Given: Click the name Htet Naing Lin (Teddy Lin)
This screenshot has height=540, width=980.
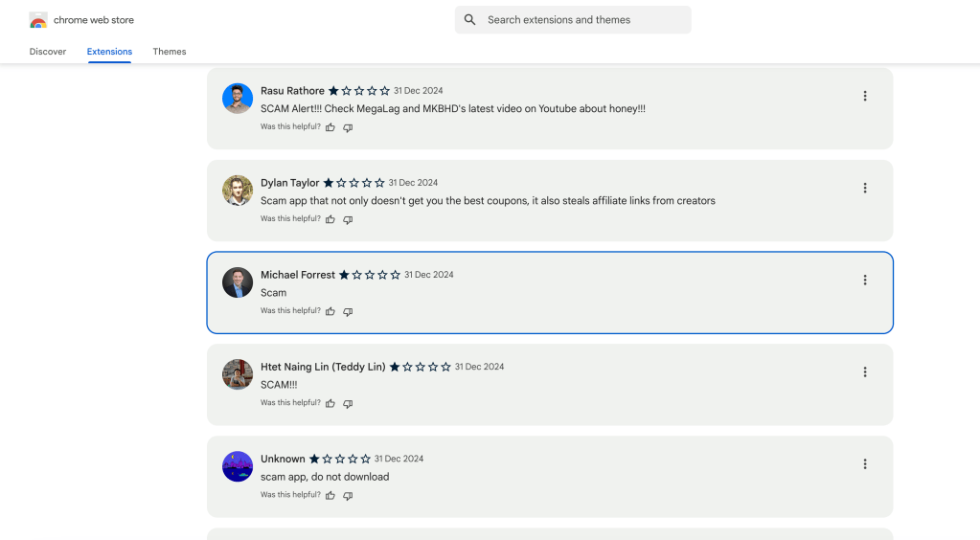Looking at the screenshot, I should tap(323, 367).
